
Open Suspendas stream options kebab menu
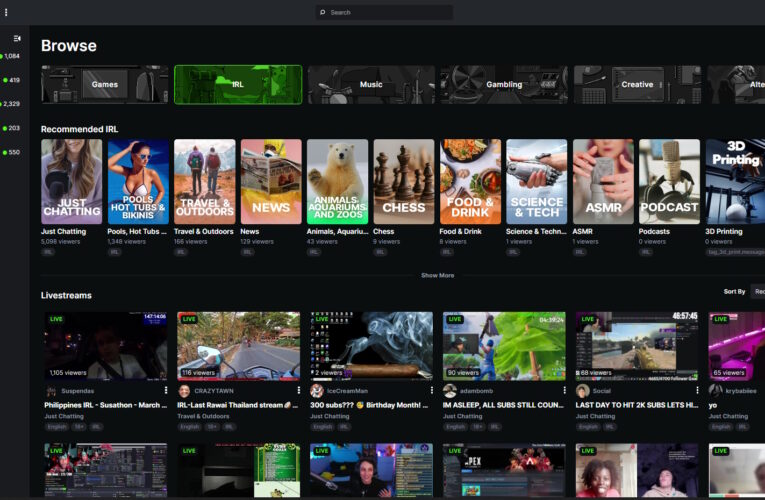(166, 390)
